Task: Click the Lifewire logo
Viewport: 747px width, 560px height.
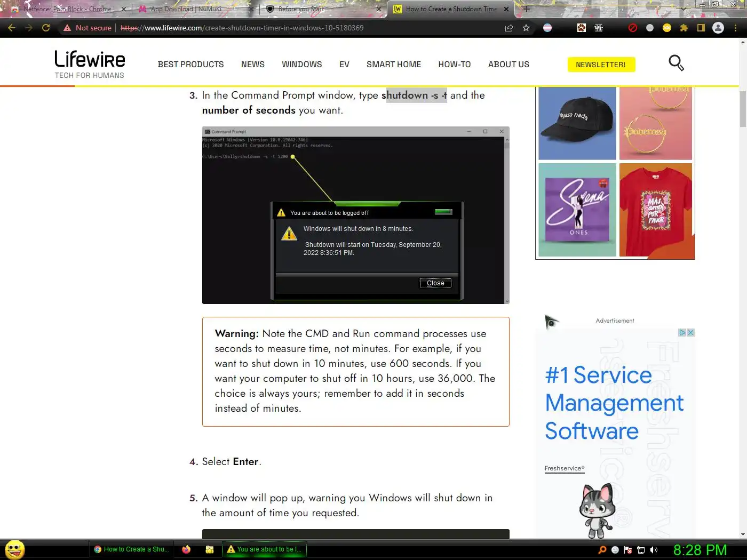Action: pyautogui.click(x=90, y=59)
